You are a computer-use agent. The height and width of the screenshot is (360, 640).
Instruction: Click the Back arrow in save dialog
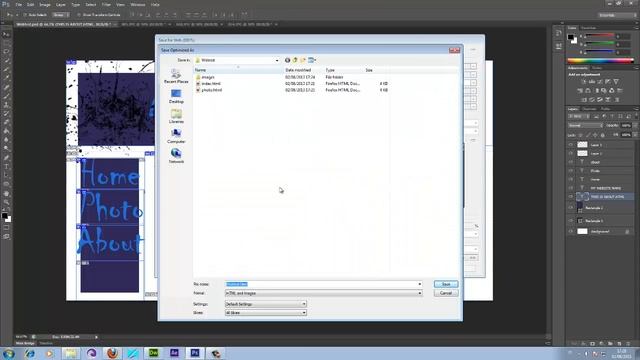[287, 60]
